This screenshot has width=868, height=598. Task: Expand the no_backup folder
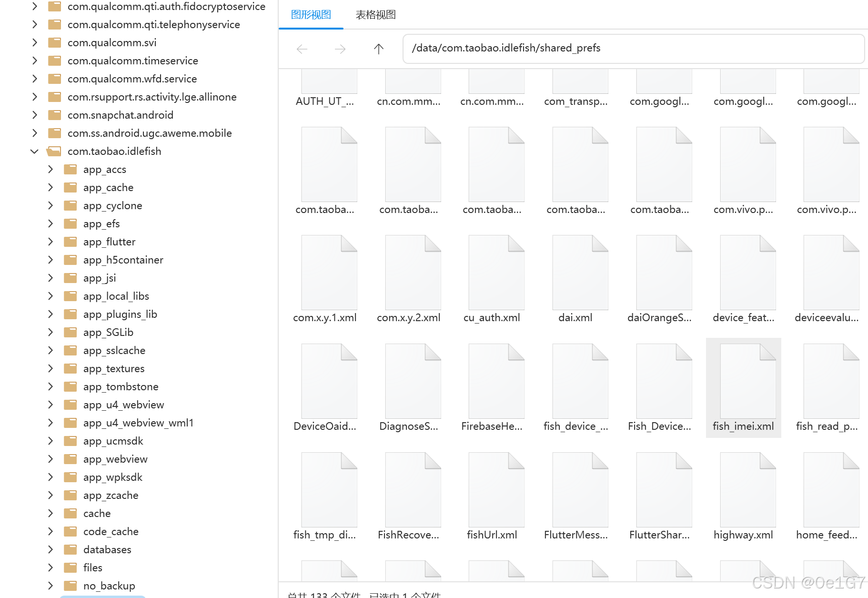pyautogui.click(x=50, y=586)
